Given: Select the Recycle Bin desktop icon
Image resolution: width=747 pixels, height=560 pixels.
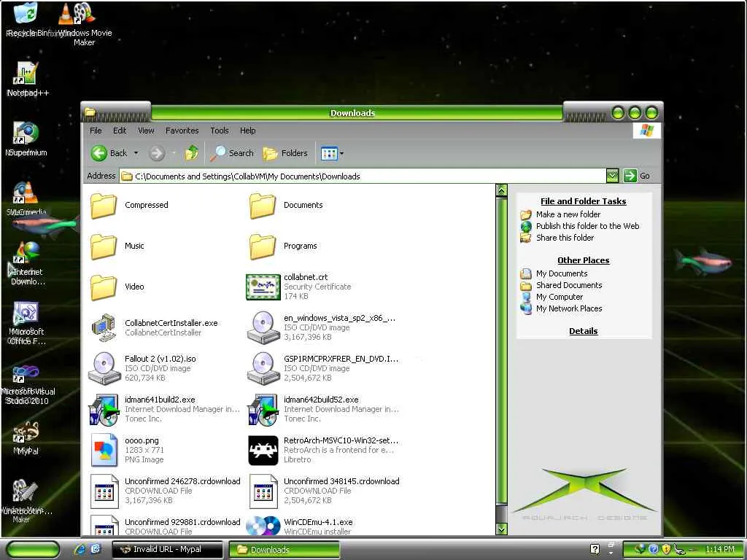Looking at the screenshot, I should point(26,20).
